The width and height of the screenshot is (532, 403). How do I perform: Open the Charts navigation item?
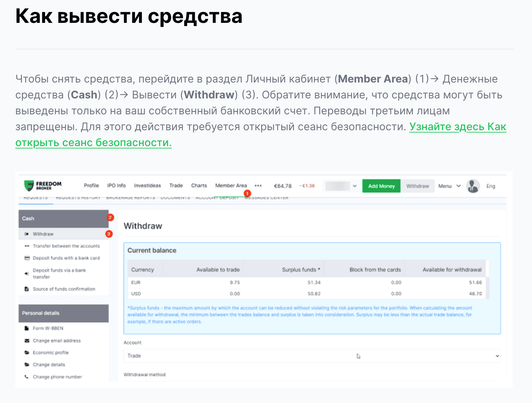pyautogui.click(x=199, y=186)
